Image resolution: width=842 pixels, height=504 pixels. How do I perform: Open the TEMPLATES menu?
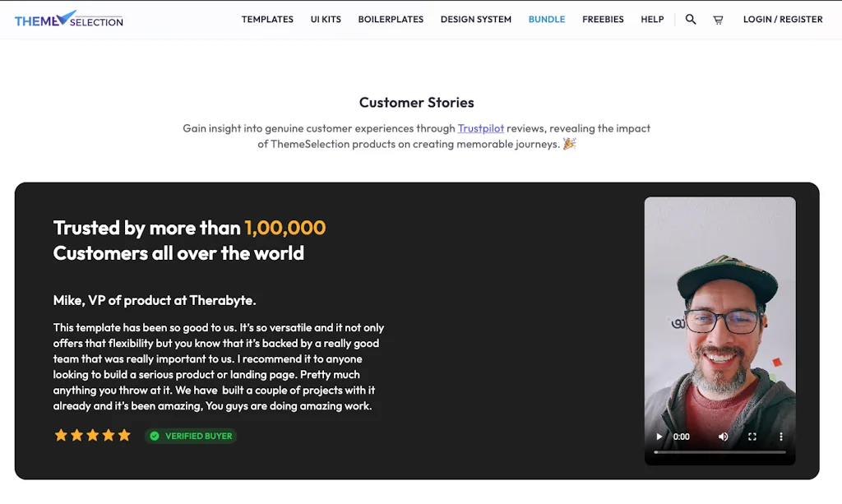click(x=267, y=19)
